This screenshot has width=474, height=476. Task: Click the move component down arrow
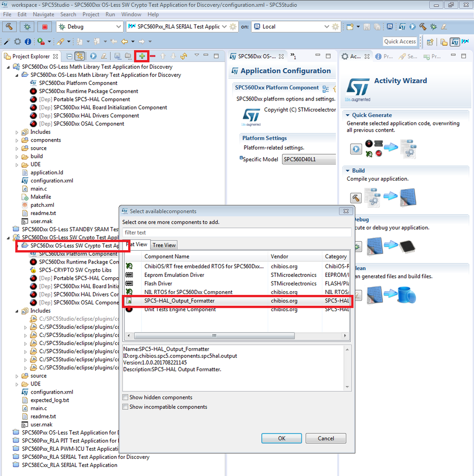(x=173, y=56)
